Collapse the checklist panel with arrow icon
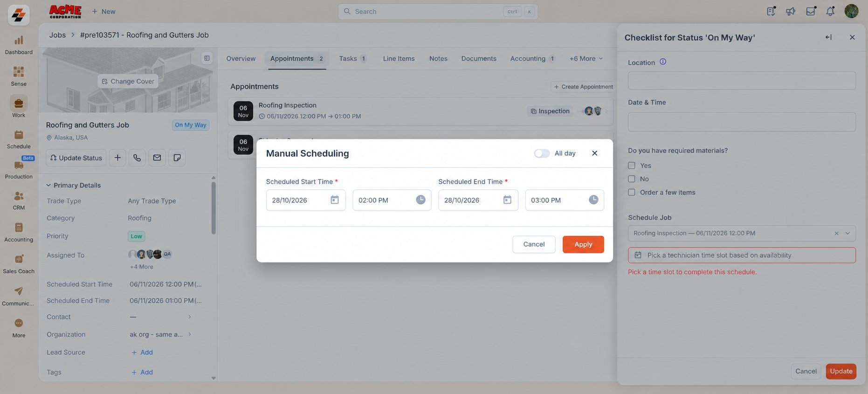The height and width of the screenshot is (394, 868). [x=828, y=37]
